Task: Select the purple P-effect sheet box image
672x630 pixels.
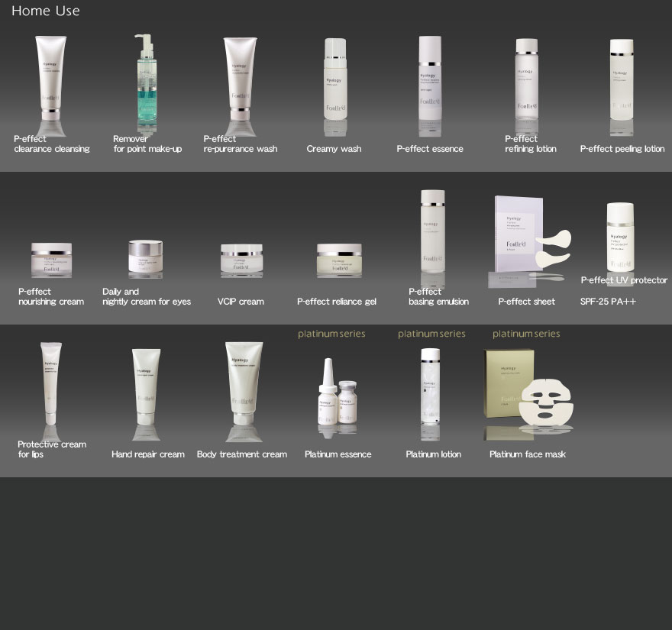Action: (519, 233)
